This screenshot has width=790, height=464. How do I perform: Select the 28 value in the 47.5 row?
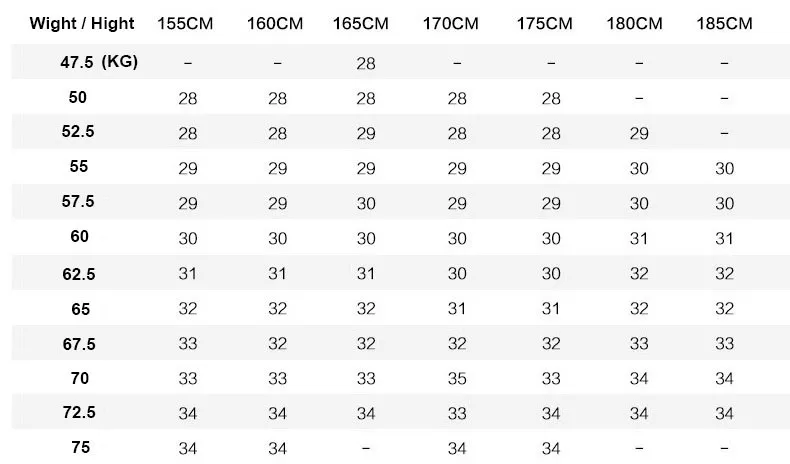366,63
